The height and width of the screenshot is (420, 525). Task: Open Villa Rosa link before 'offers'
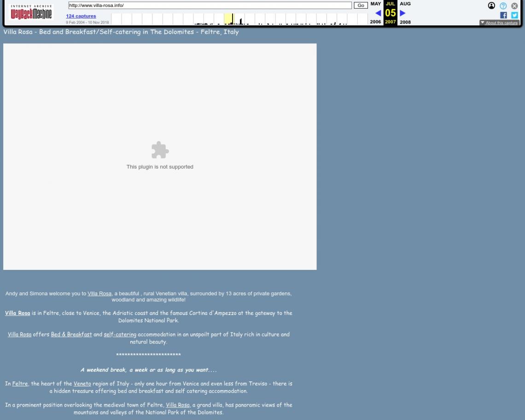coord(20,334)
